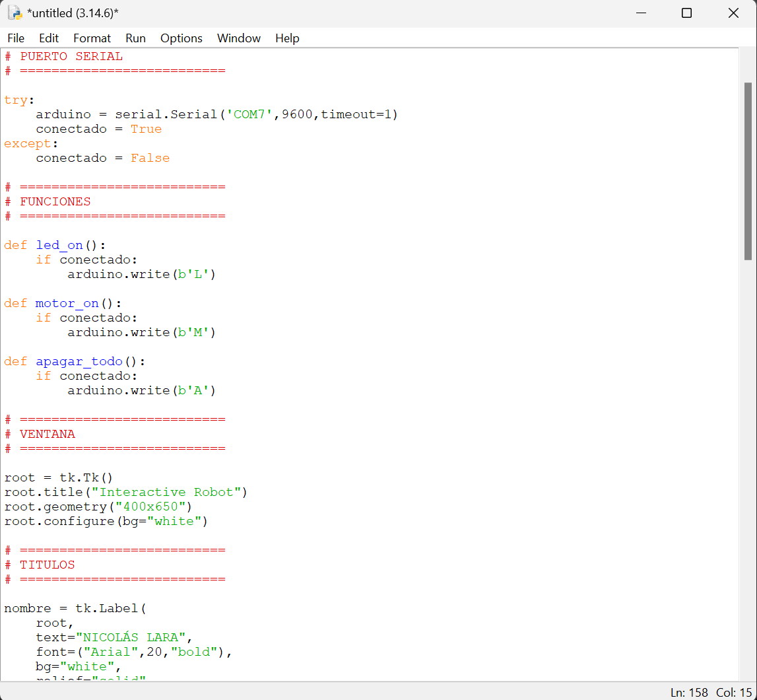Click the arduino.write(b'M') line

(x=141, y=332)
